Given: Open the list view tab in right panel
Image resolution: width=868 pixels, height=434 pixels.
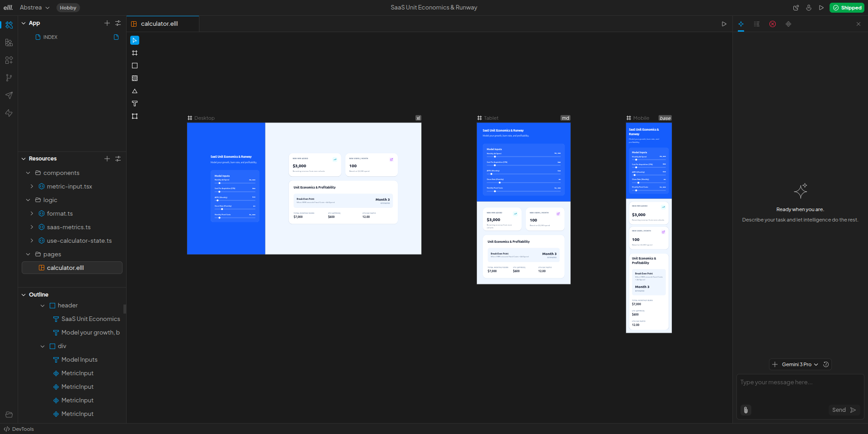Looking at the screenshot, I should 757,24.
